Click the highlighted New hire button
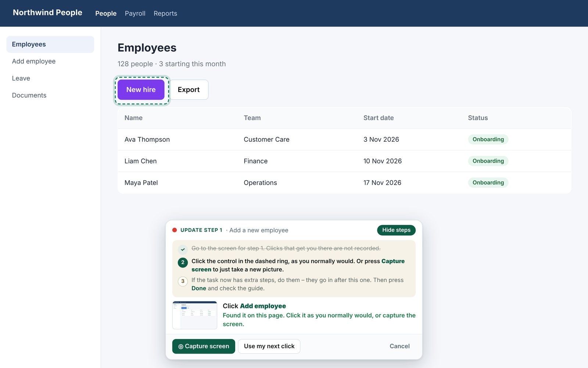Viewport: 588px width, 368px height. click(141, 90)
